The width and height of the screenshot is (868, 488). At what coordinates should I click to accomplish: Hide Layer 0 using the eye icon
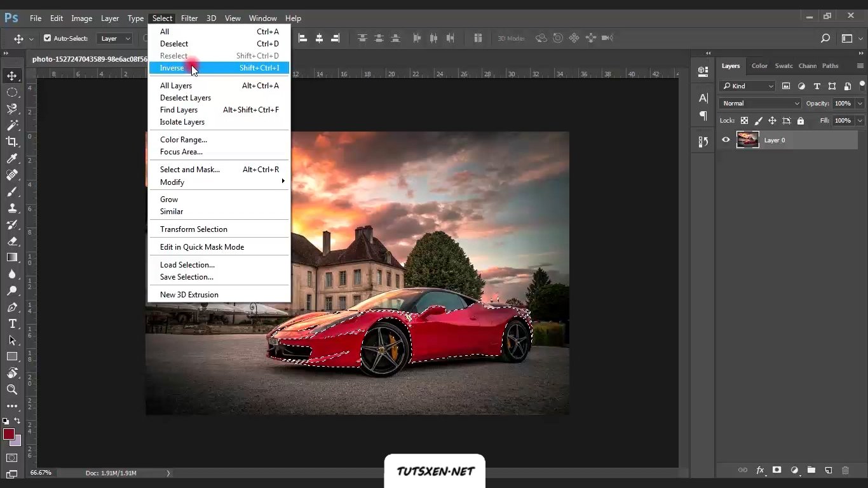(726, 140)
